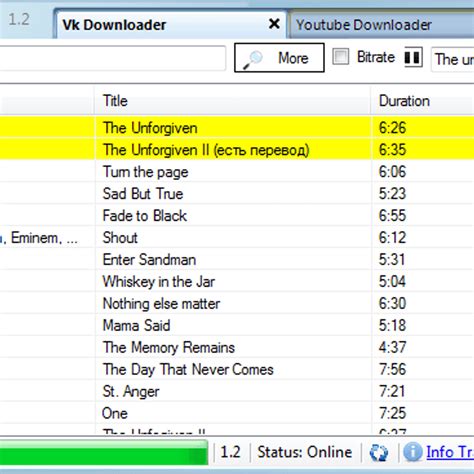Click the duration value 6:06

pyautogui.click(x=392, y=172)
